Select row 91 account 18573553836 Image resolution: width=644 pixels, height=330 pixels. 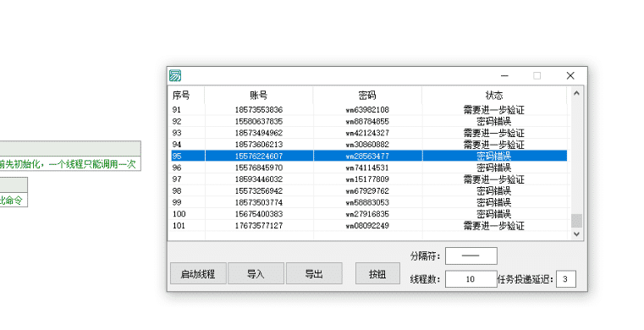(x=259, y=110)
